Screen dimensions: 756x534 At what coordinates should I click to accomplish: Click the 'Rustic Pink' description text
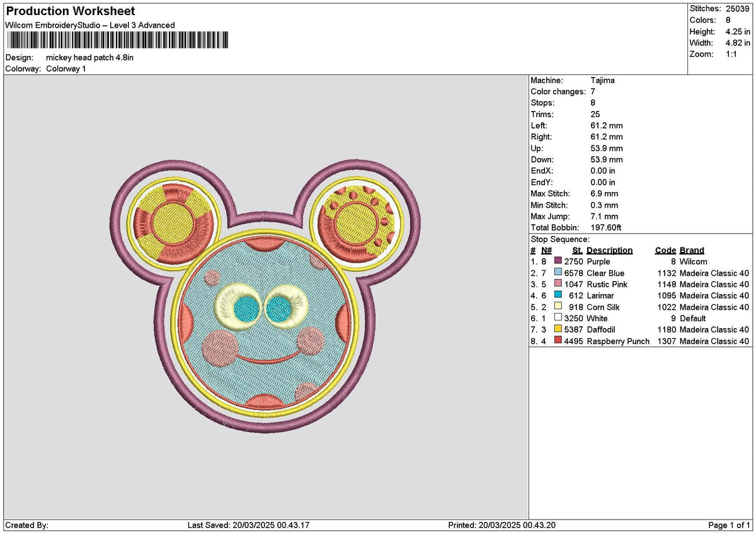(607, 284)
